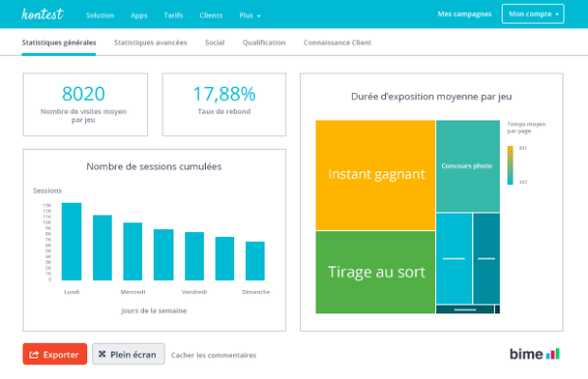Select Statistiques générales tab
This screenshot has height=379, width=588.
[59, 42]
